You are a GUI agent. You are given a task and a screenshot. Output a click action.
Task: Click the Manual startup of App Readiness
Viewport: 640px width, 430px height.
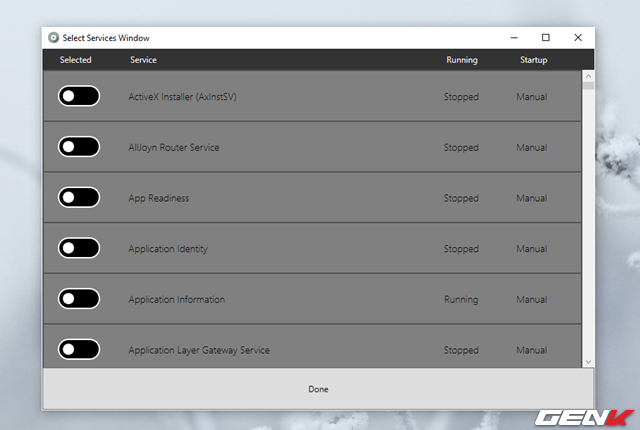point(532,198)
